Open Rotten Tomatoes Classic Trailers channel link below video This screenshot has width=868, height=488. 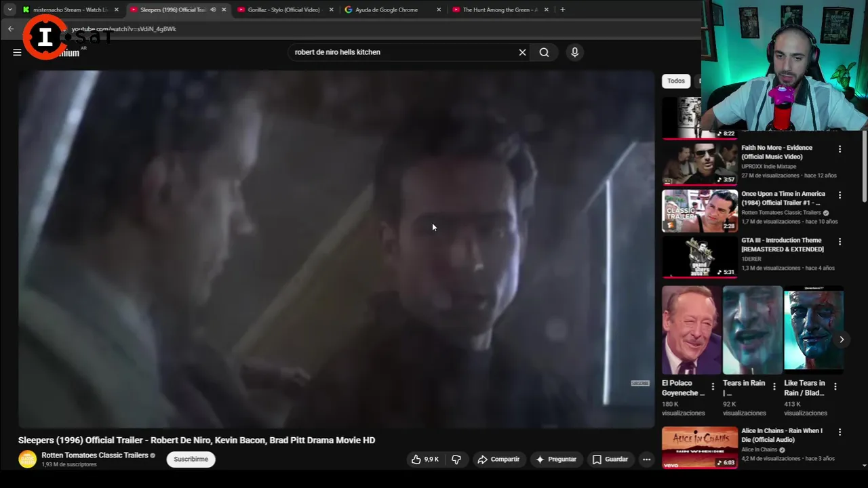pos(95,455)
